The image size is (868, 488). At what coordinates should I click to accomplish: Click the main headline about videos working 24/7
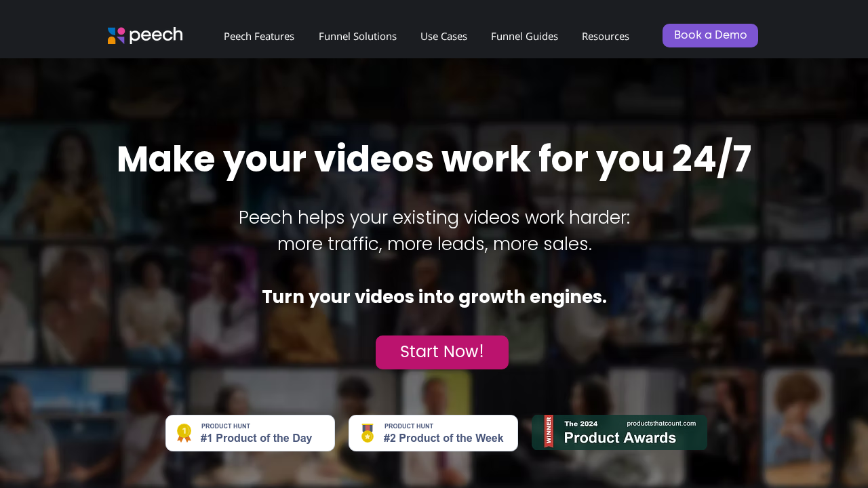point(434,160)
